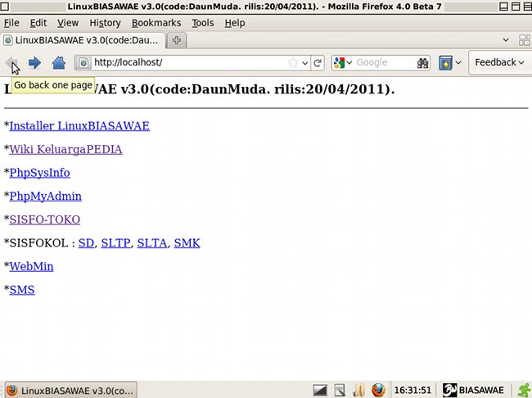Go forward with blue arrow
The width and height of the screenshot is (532, 398).
tap(34, 63)
